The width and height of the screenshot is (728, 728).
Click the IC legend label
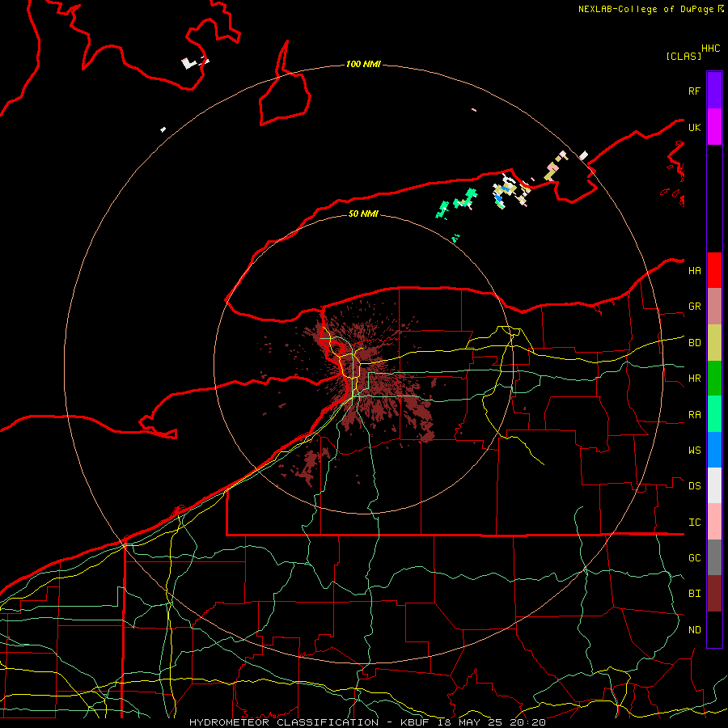694,523
